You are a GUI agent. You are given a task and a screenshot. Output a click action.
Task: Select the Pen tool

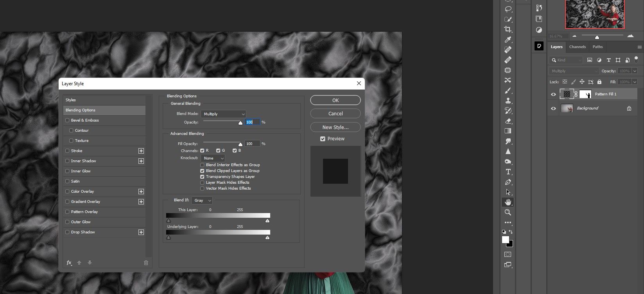pyautogui.click(x=508, y=182)
